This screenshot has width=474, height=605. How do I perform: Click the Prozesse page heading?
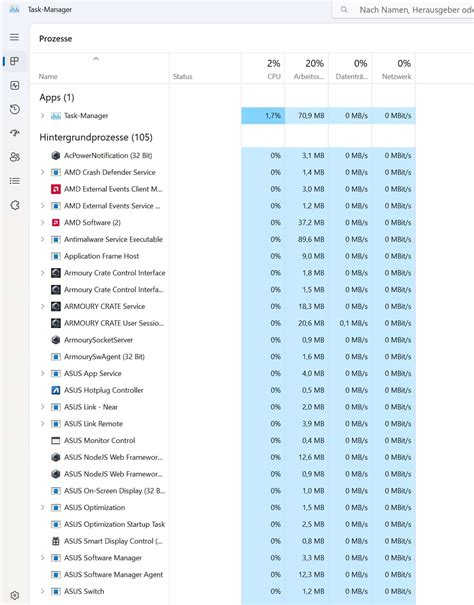tap(56, 39)
